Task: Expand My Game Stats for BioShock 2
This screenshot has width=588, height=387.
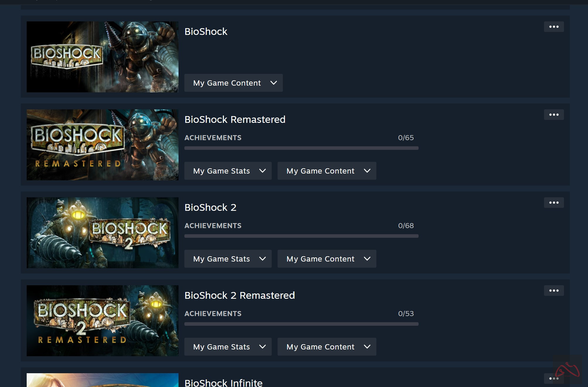Action: (228, 259)
